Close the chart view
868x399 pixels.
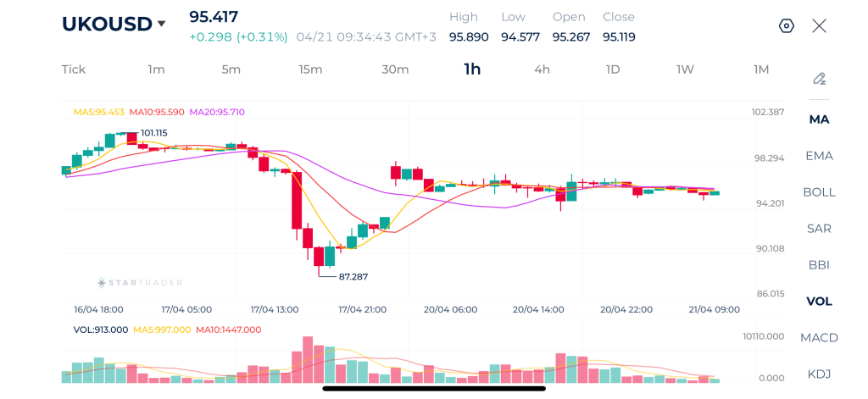(x=819, y=25)
